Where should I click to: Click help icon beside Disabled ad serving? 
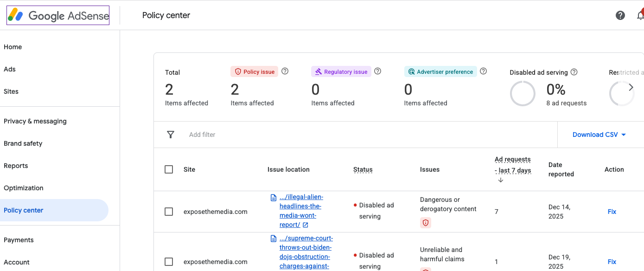tap(574, 72)
